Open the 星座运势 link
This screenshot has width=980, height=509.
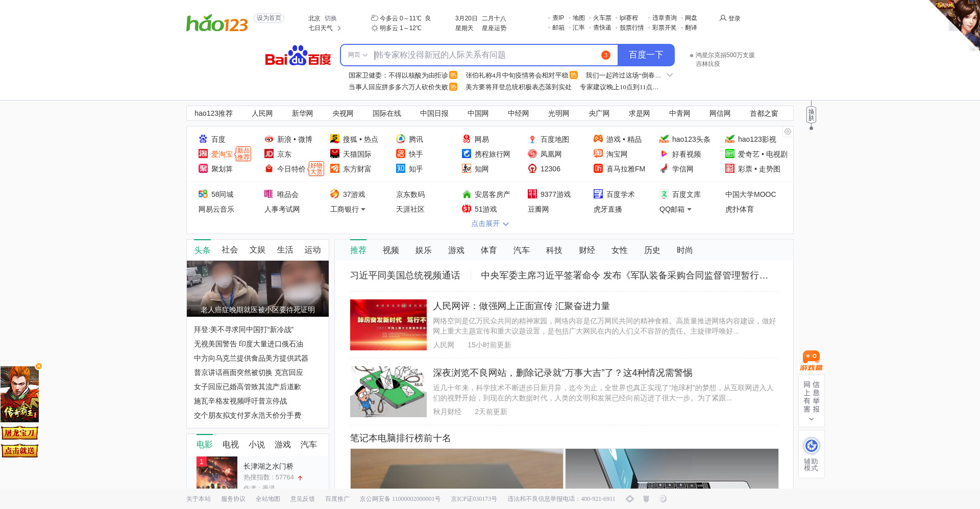(x=494, y=28)
